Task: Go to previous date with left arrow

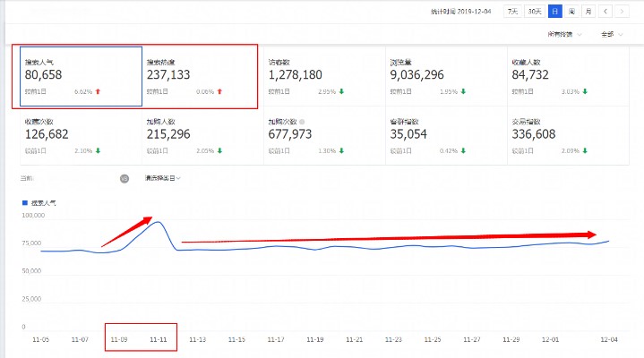Action: point(605,12)
